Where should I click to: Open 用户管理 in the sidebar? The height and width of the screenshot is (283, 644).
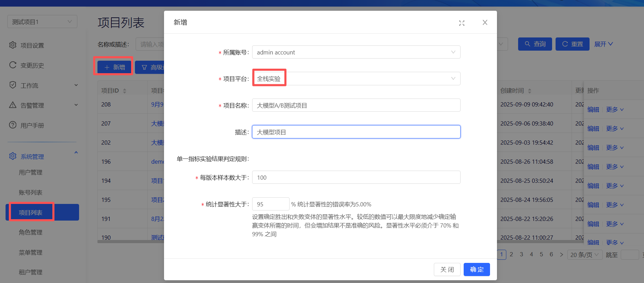click(31, 172)
